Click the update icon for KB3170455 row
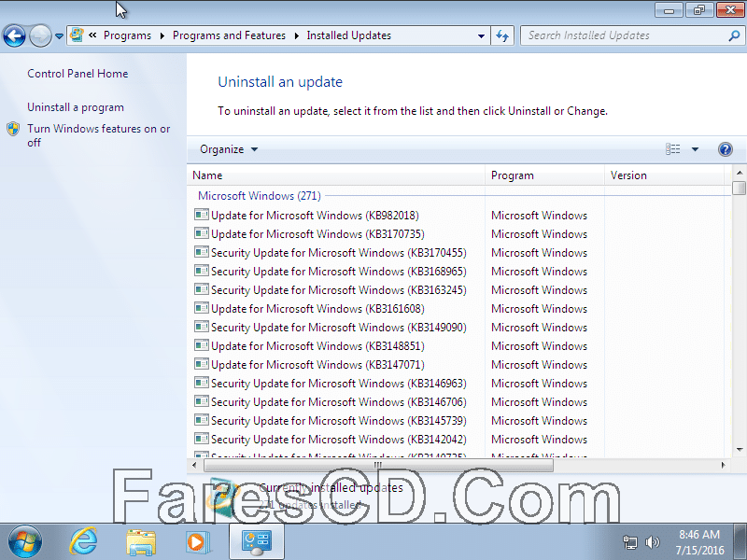Viewport: 747px width, 560px height. 202,251
